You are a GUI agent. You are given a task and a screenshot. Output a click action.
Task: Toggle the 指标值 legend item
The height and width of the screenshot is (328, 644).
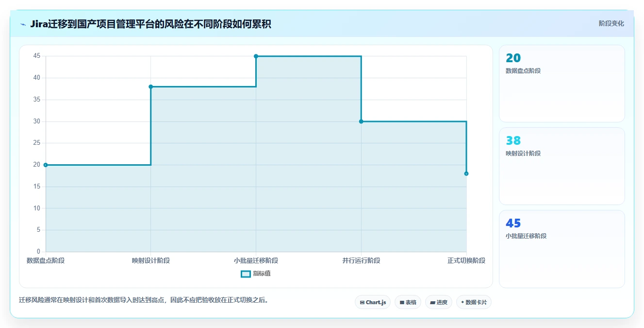(x=256, y=274)
